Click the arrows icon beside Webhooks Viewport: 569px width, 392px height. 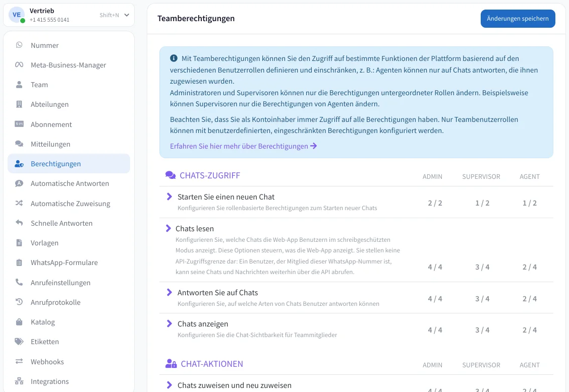(x=19, y=361)
